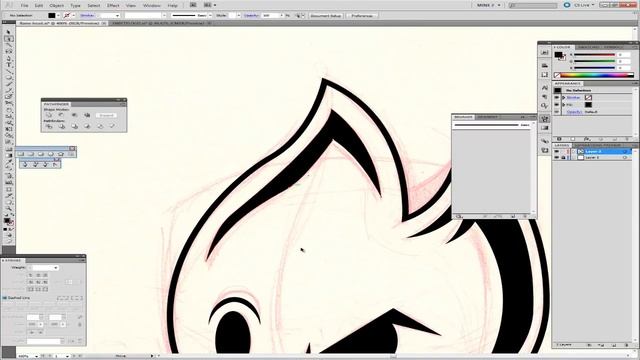The image size is (640, 360).
Task: Toggle visibility eye of Layer 2
Action: 556,151
